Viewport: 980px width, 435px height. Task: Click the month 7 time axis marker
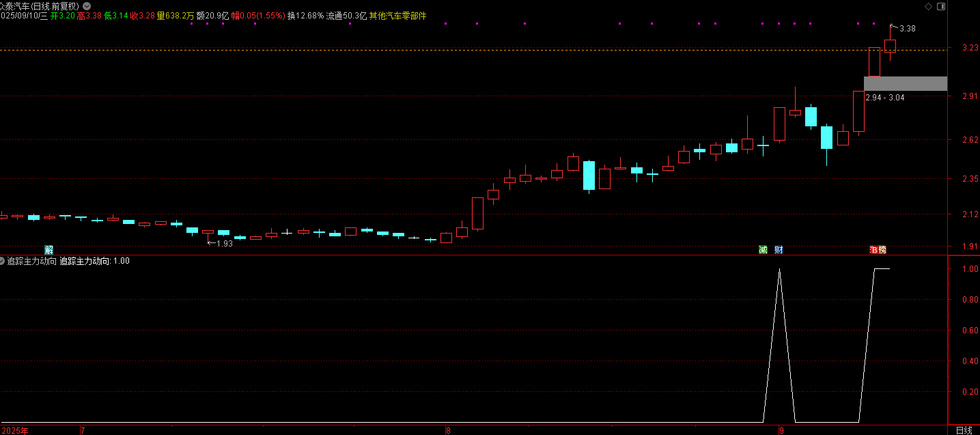pos(83,431)
